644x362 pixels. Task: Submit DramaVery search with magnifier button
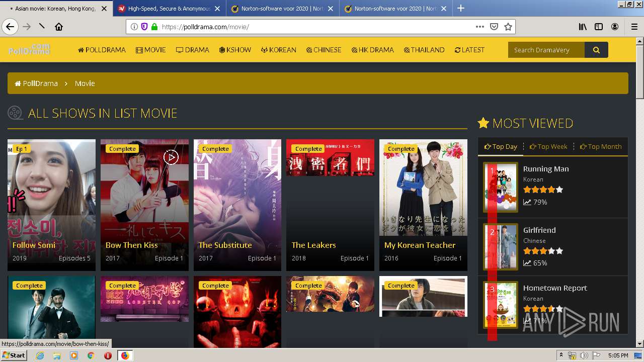(596, 50)
